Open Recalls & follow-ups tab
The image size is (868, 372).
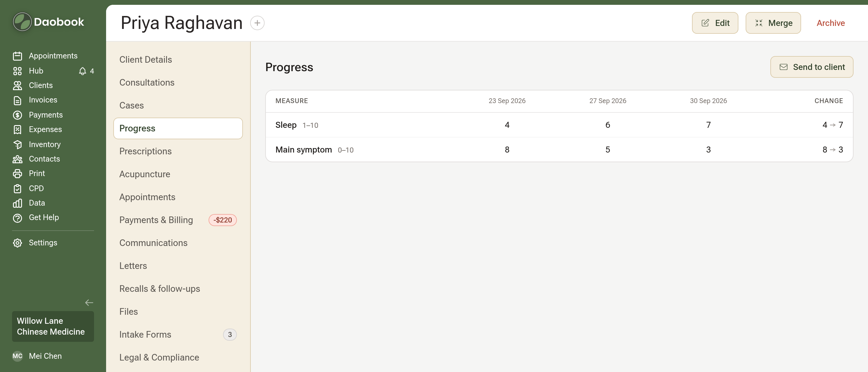[178, 289]
